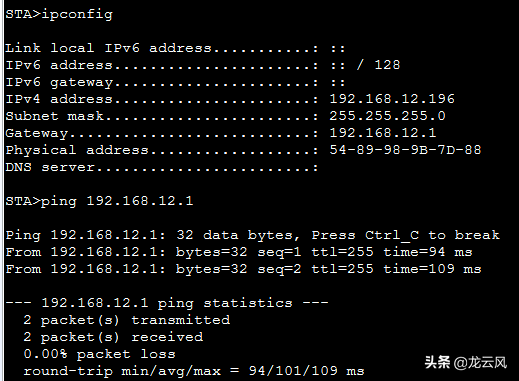Select the IPv4 address 192.168.12.196
This screenshot has height=381, width=519.
(392, 99)
